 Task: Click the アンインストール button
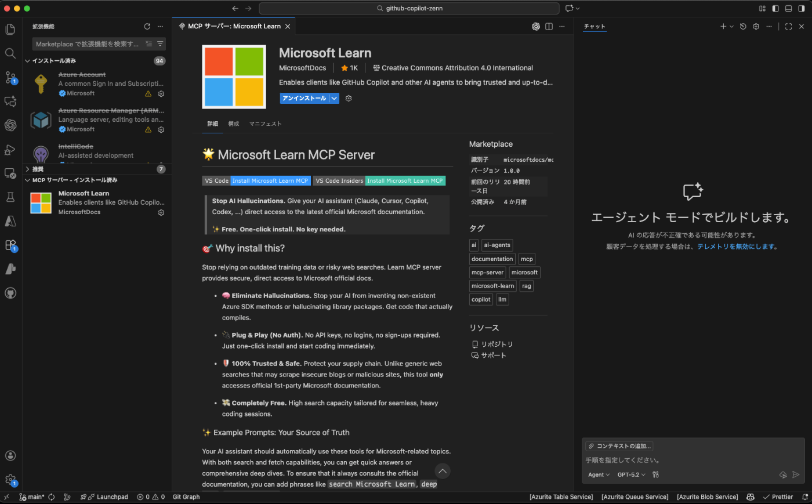304,99
